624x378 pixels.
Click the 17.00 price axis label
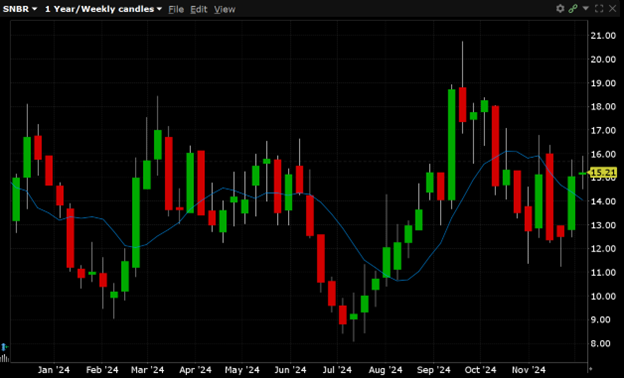point(603,131)
